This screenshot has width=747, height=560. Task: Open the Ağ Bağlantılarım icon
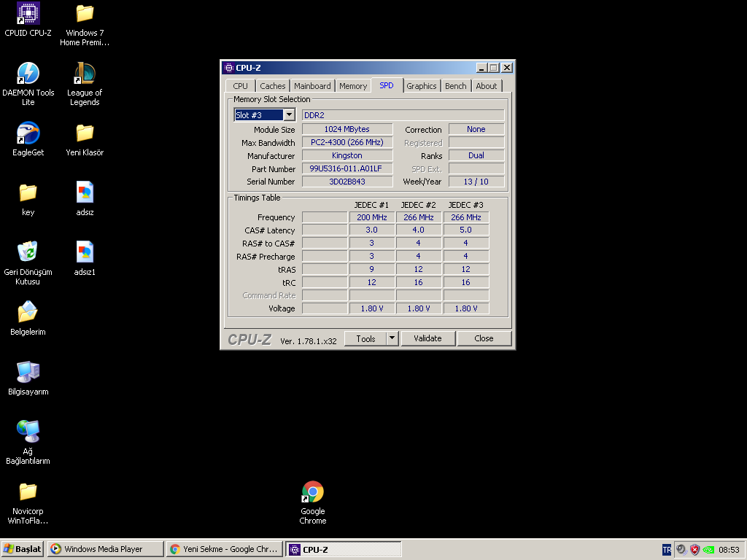click(28, 432)
